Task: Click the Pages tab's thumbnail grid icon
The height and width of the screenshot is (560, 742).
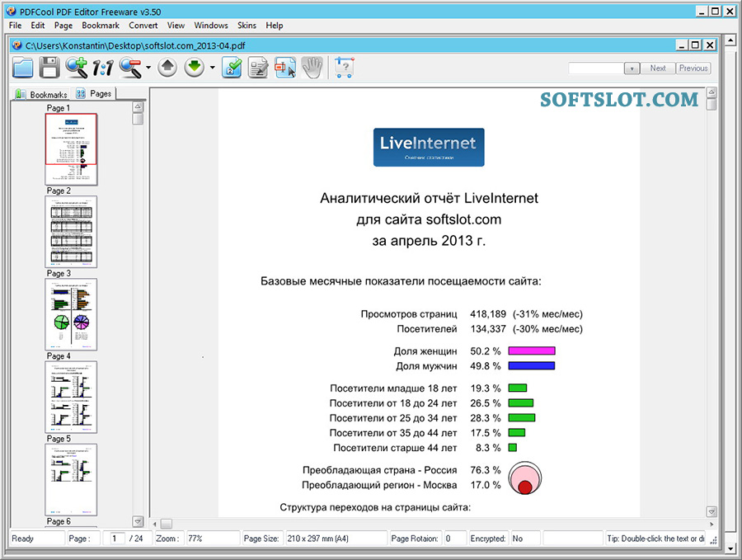Action: 81,93
